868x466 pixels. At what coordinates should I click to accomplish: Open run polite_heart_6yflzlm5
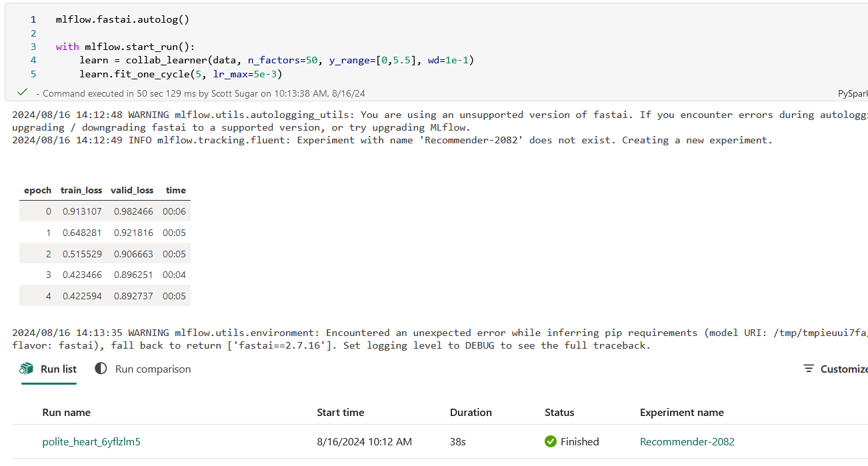[x=91, y=441]
